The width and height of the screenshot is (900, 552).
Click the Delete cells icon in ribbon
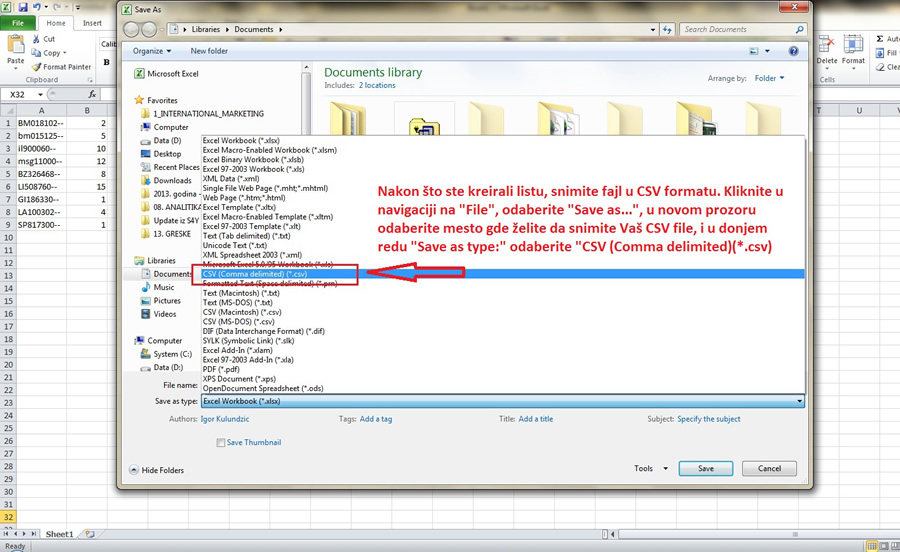(x=827, y=45)
